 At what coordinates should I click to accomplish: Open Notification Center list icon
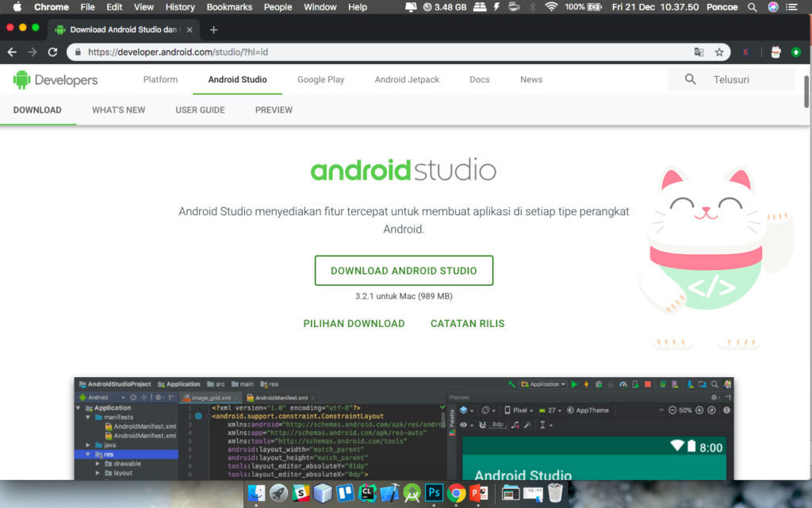coord(792,6)
